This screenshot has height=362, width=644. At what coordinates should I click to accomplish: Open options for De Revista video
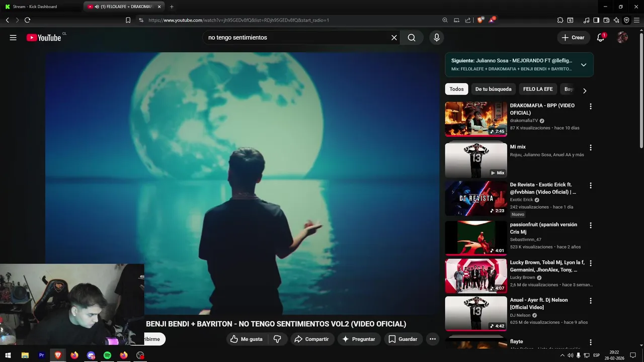coord(591,186)
